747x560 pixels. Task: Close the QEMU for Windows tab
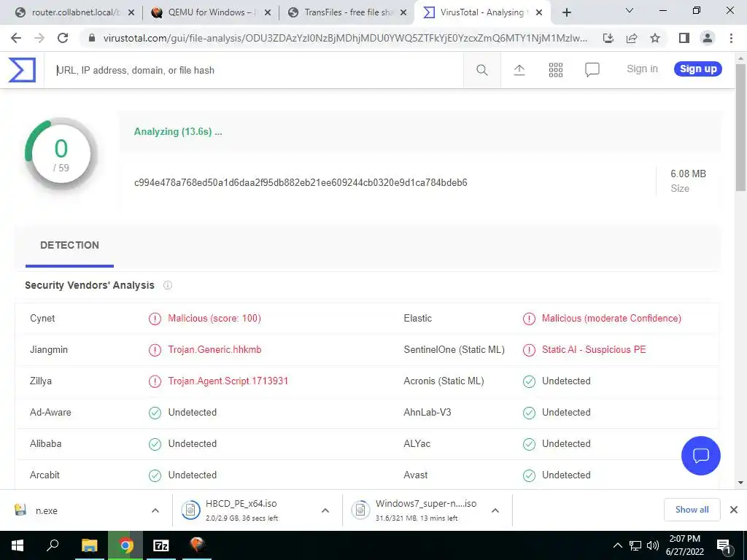point(267,13)
